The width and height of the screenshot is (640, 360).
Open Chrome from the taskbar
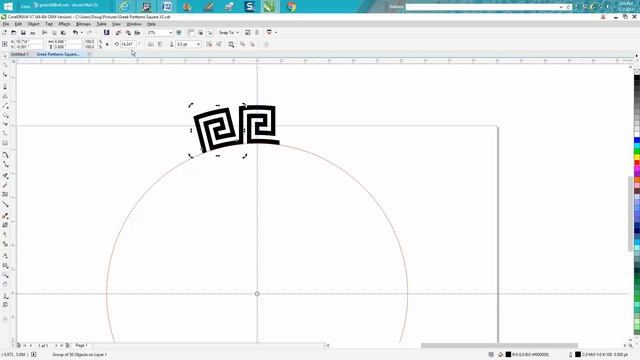coord(291,7)
